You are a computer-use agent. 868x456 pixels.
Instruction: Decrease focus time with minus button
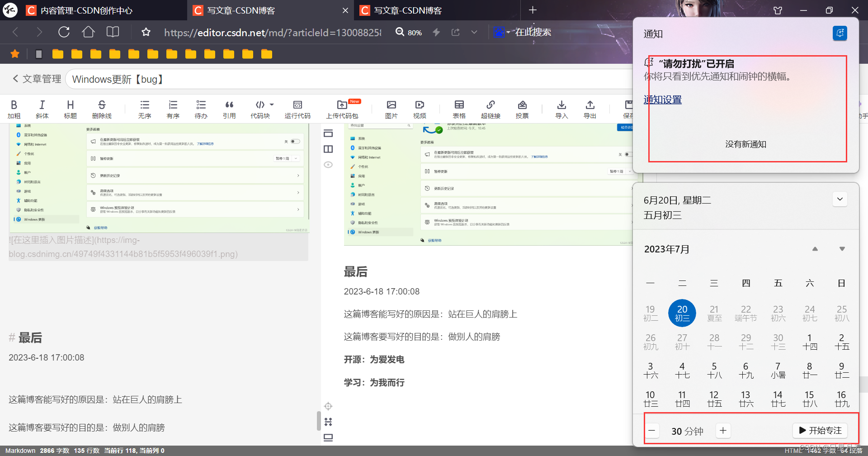652,430
